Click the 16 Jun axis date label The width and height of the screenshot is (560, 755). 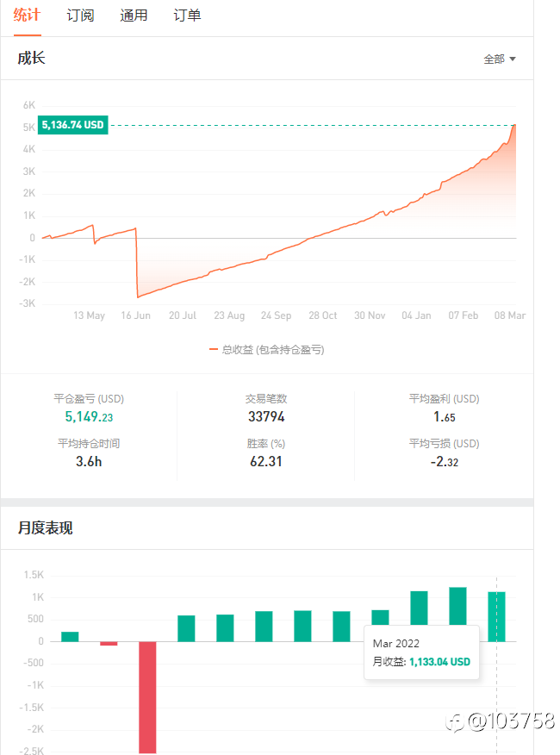[136, 315]
